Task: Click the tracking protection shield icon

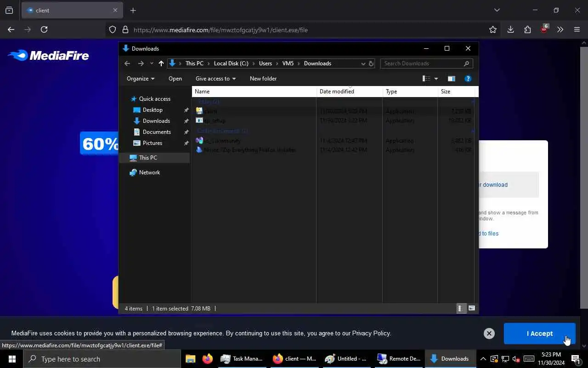Action: point(113,29)
